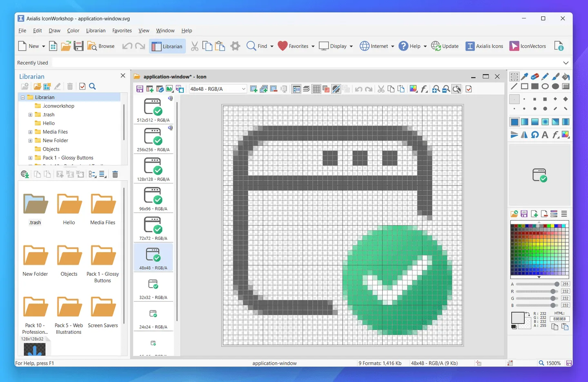Click the rotate tool icon
Screen dimensions: 588x382
click(535, 134)
